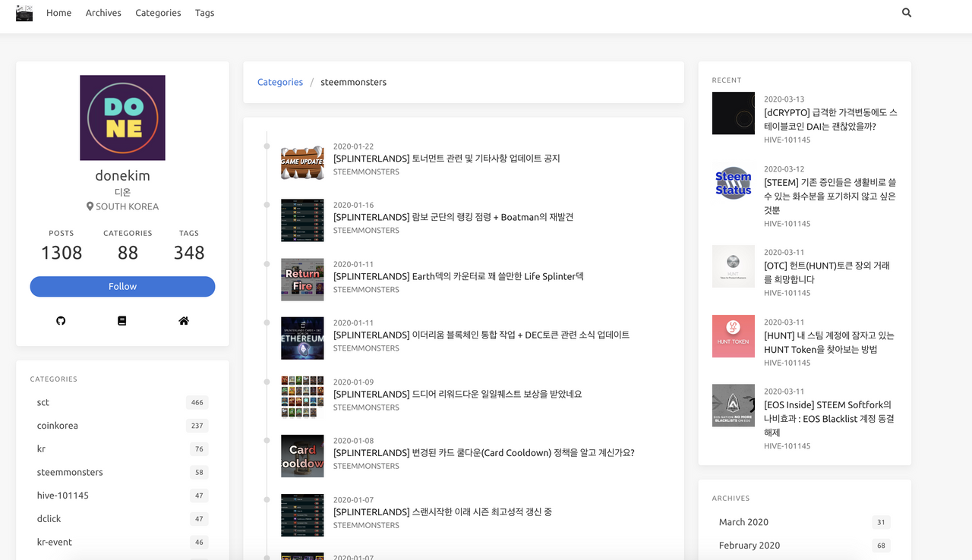Click the white HUNT OTC recent thumbnail
Image resolution: width=972 pixels, height=560 pixels.
(734, 266)
